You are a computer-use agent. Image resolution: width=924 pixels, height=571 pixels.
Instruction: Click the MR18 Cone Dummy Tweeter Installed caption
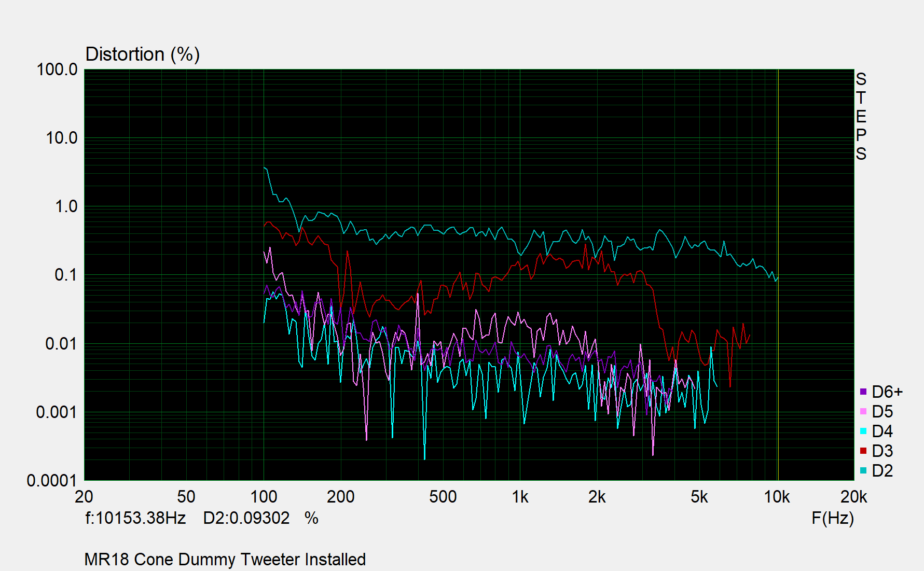click(225, 559)
